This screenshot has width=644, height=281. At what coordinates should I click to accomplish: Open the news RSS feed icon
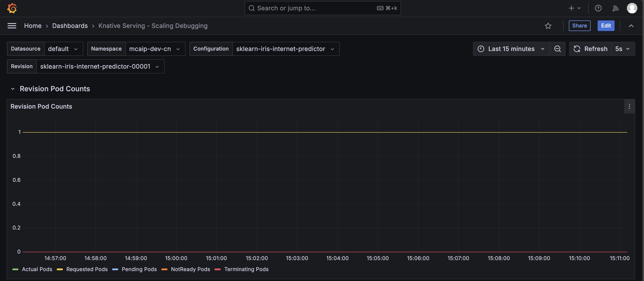pos(615,8)
